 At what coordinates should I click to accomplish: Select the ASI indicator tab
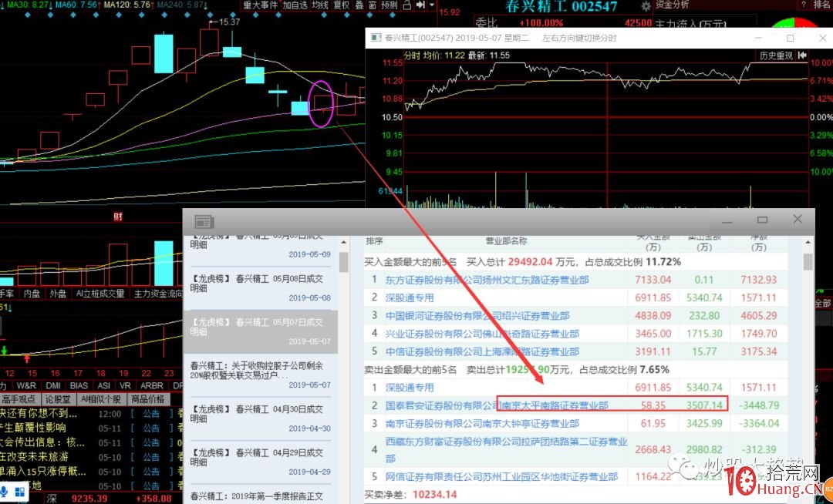click(x=104, y=385)
